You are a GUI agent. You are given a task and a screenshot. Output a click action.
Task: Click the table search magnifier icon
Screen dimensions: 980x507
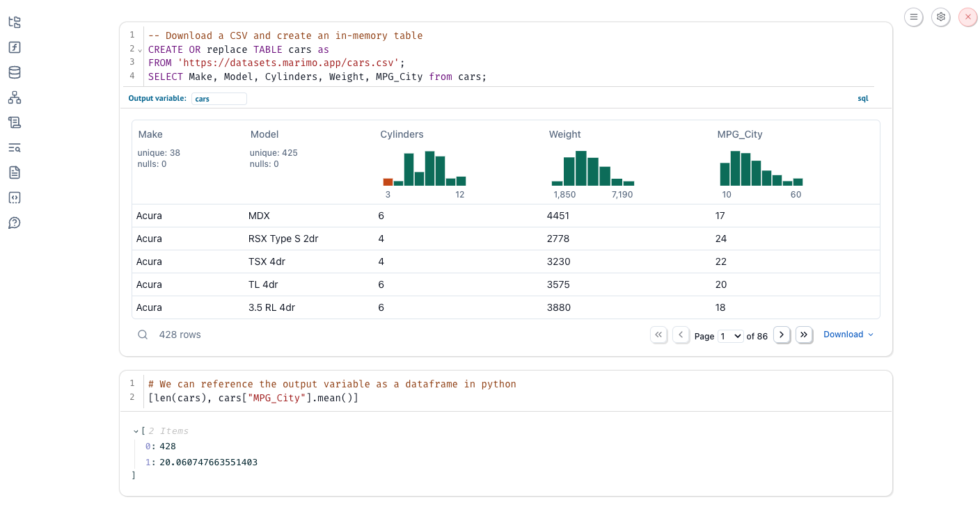(x=143, y=335)
